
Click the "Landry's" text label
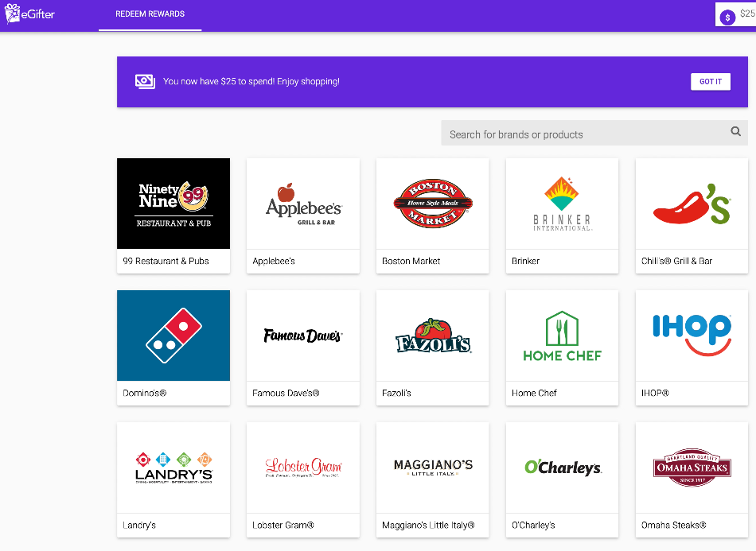click(x=139, y=525)
